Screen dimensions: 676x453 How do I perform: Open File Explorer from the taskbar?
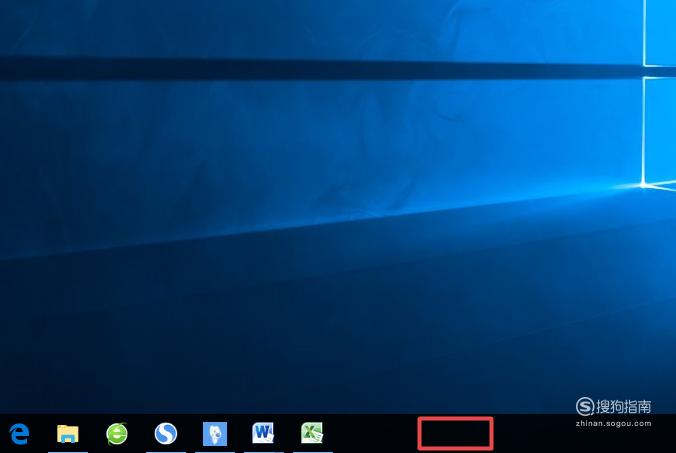(x=68, y=434)
